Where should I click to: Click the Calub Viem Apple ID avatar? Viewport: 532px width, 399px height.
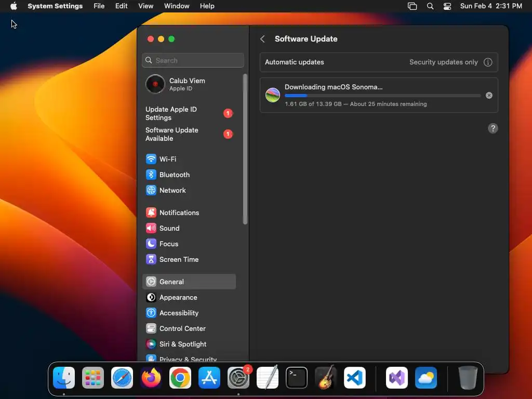tap(155, 84)
